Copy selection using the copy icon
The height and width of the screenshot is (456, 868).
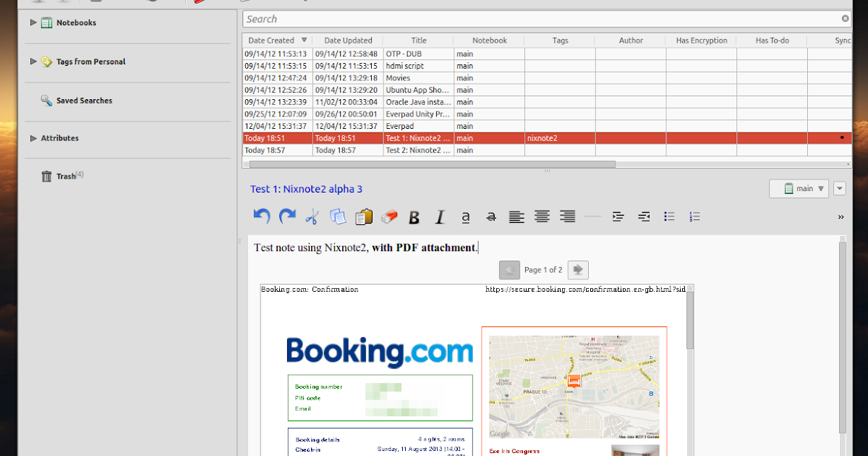click(338, 216)
